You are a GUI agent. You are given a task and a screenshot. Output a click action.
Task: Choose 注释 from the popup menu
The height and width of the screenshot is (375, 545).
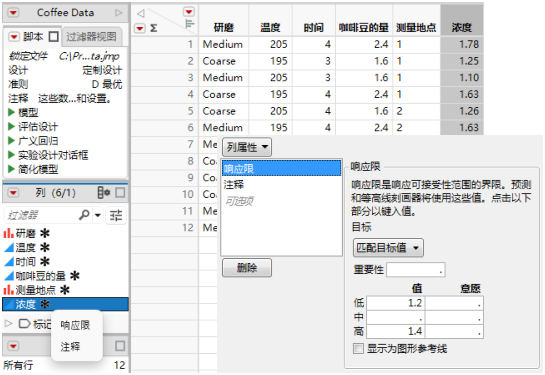tap(71, 347)
